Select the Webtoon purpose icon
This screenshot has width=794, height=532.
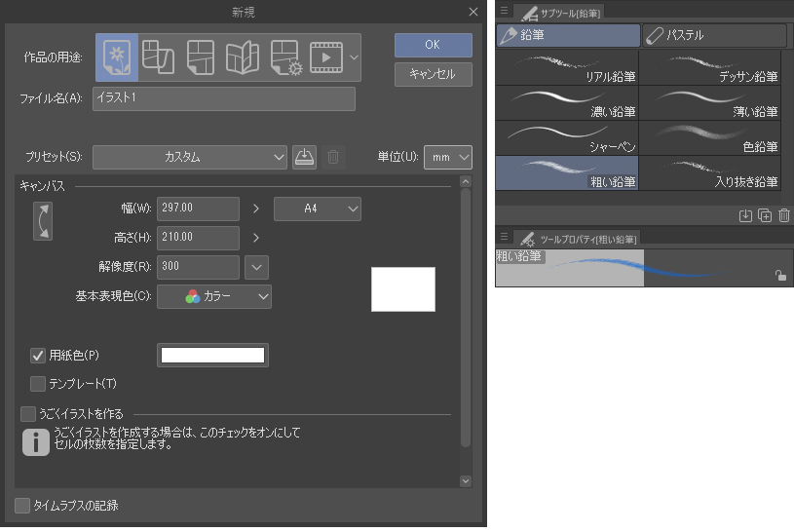(x=158, y=57)
